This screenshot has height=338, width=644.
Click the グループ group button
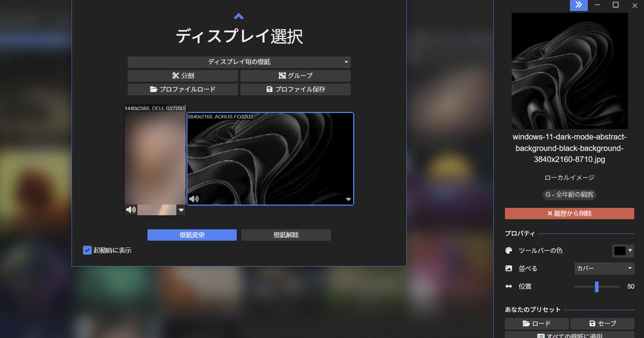296,75
